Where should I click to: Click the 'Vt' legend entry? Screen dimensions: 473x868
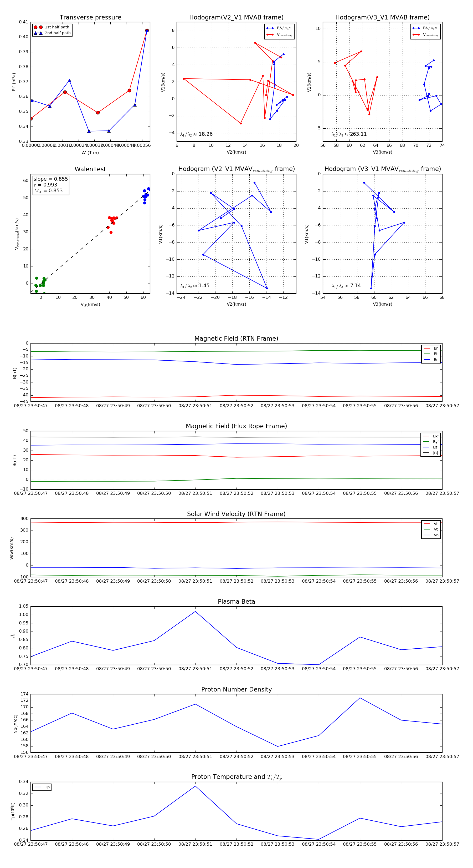coord(431,529)
